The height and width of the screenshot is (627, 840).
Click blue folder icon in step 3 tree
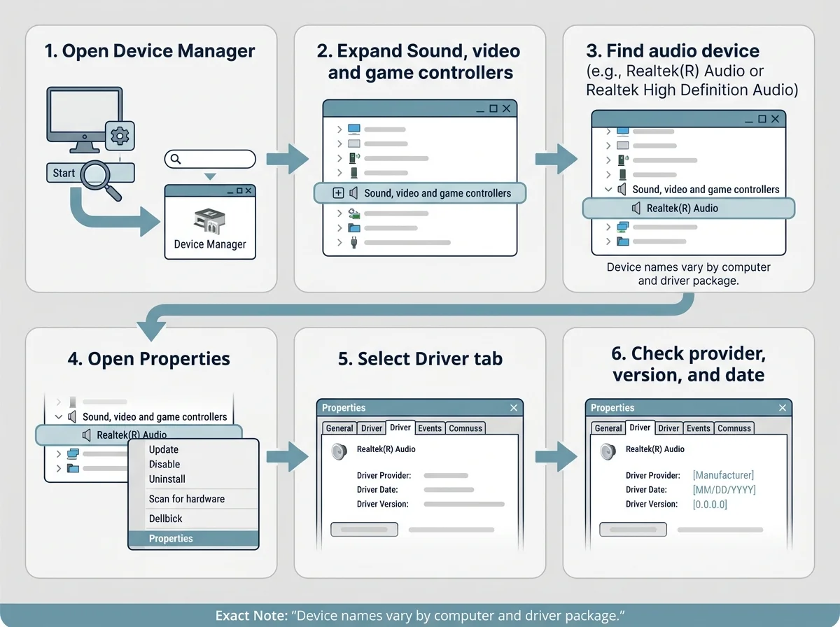pyautogui.click(x=622, y=241)
